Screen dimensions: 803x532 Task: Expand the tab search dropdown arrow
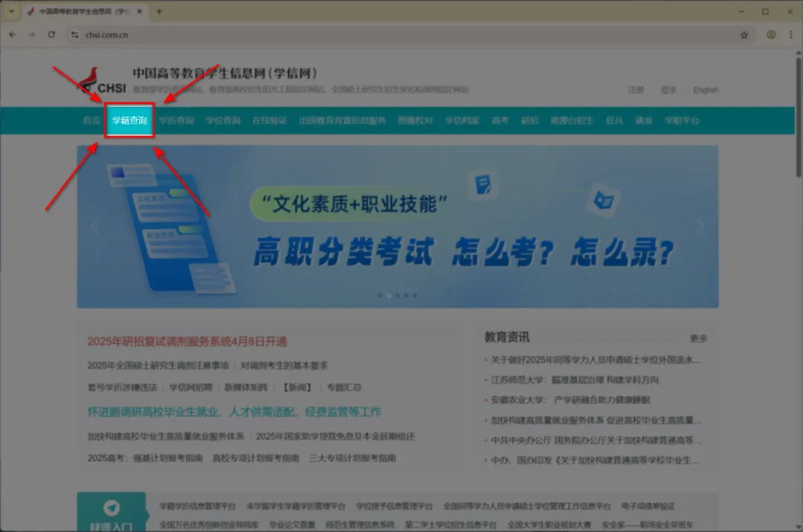point(11,11)
